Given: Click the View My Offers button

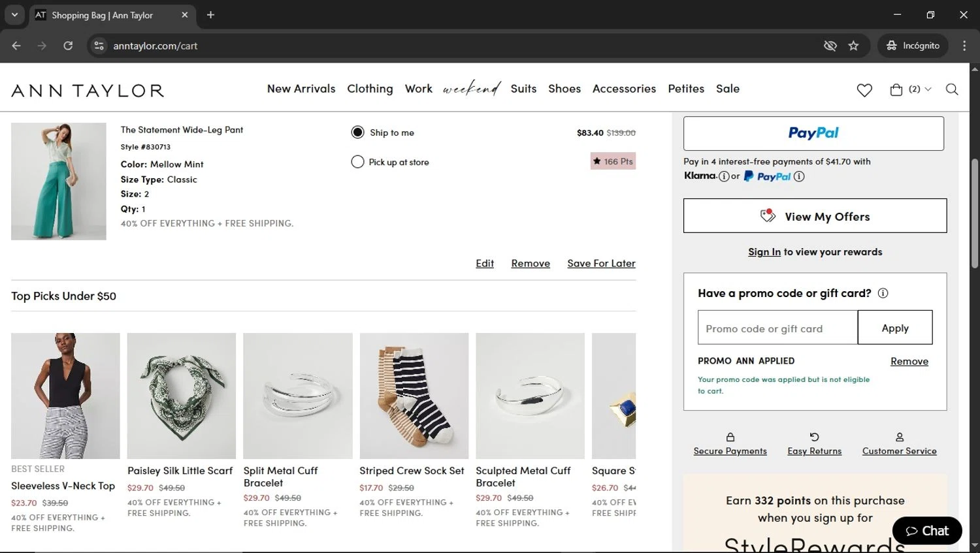Looking at the screenshot, I should tap(815, 216).
